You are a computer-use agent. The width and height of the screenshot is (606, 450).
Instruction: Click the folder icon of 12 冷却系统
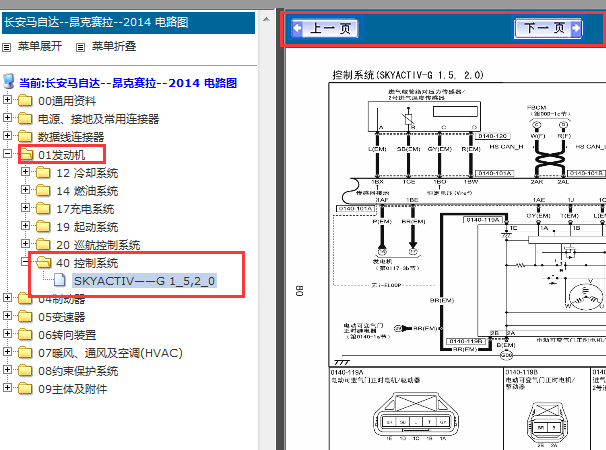43,172
